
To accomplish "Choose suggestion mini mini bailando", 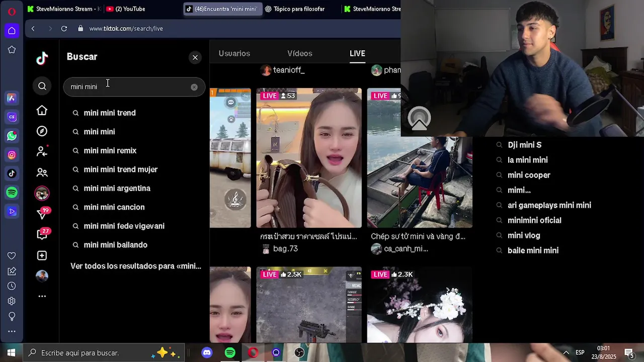I will coord(116,245).
